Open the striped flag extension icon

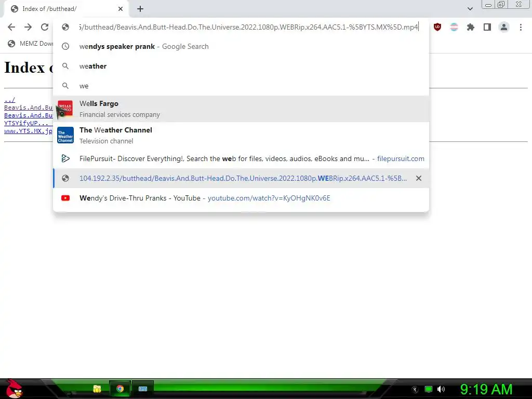coord(454,27)
